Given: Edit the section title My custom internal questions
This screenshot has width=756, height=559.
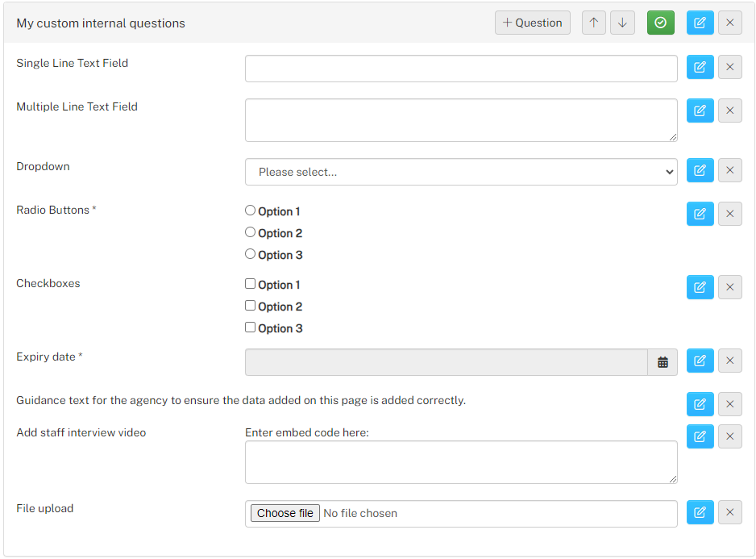Looking at the screenshot, I should [x=700, y=23].
